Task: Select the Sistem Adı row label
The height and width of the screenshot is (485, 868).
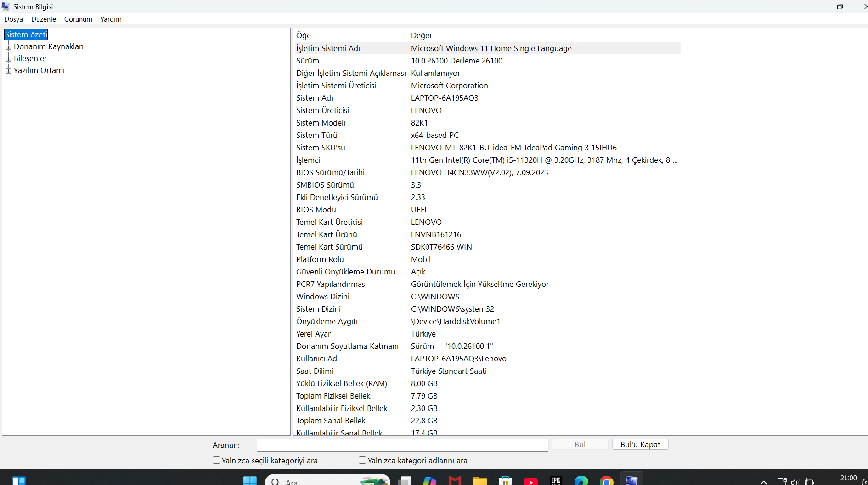Action: (315, 98)
